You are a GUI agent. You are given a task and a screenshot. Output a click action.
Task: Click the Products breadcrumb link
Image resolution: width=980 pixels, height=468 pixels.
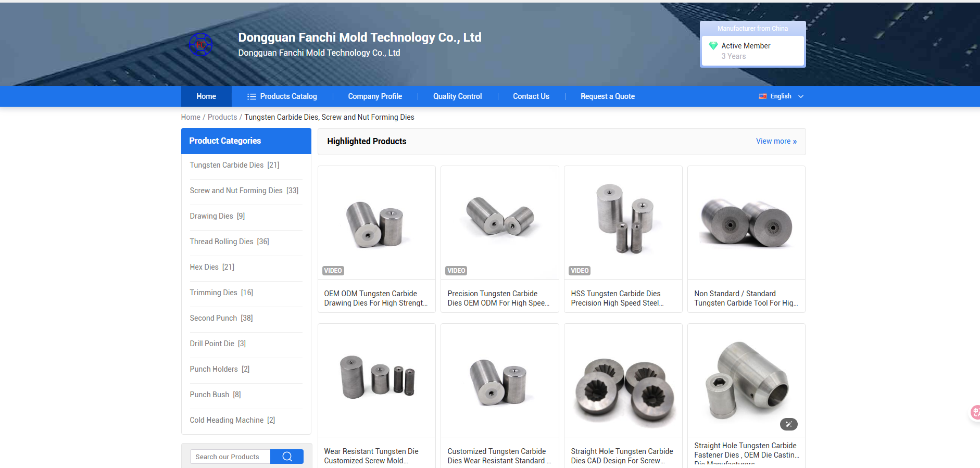[222, 117]
